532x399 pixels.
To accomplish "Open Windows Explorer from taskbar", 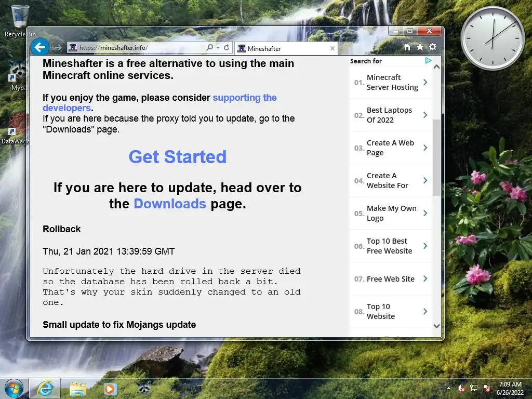I will click(x=78, y=389).
